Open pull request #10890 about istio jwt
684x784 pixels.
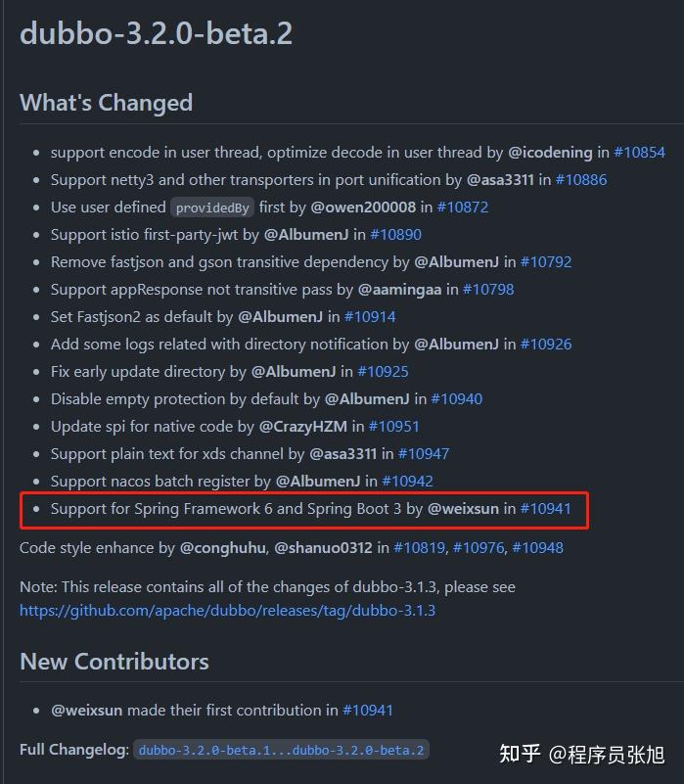[x=395, y=235]
